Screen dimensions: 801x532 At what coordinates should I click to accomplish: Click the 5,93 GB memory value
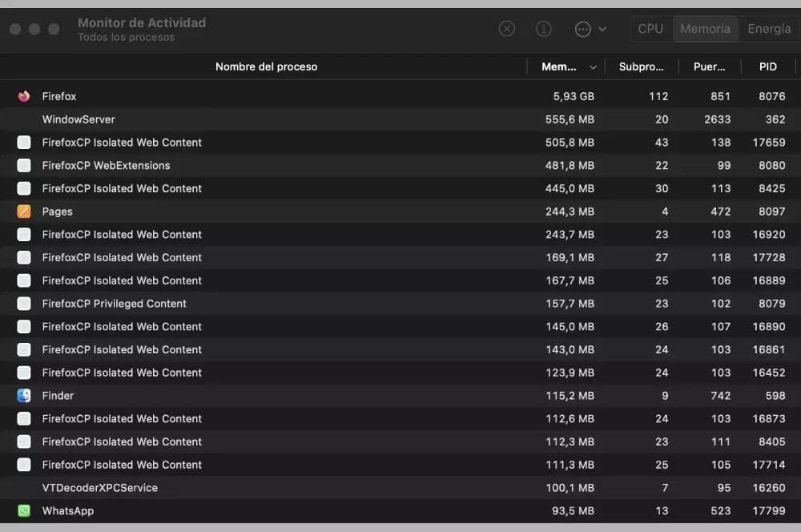[574, 96]
